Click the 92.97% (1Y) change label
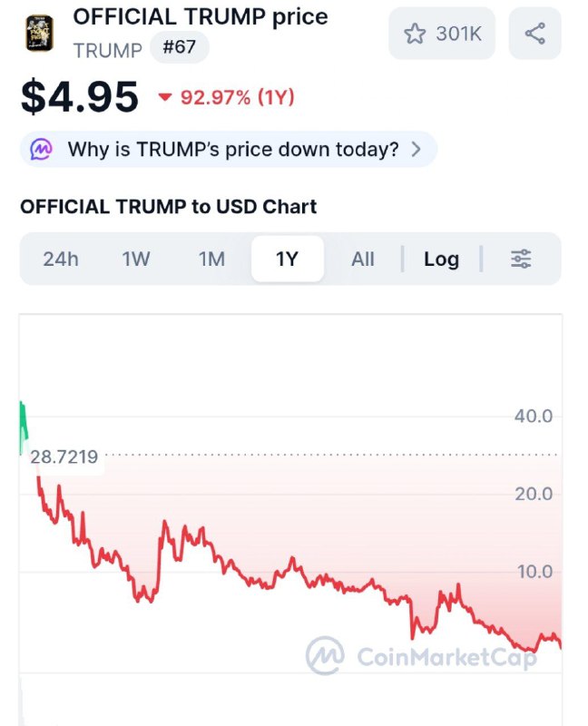The height and width of the screenshot is (726, 588). tap(237, 97)
